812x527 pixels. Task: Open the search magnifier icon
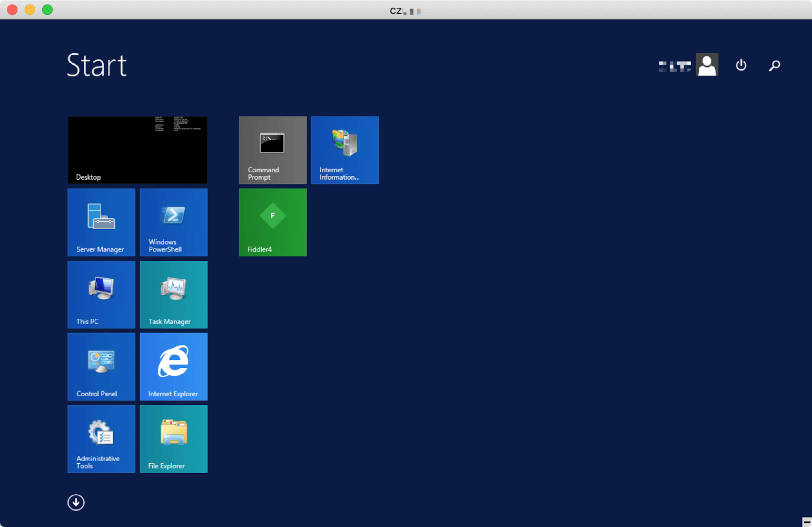point(774,65)
